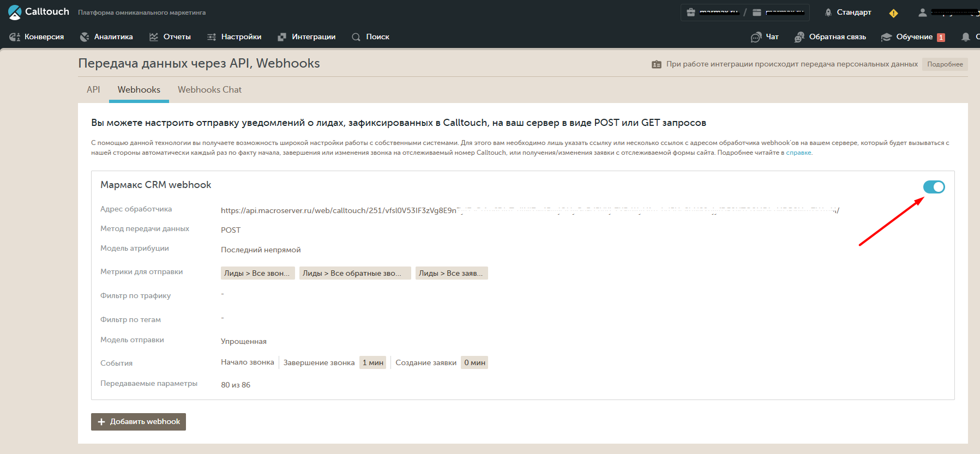Open the Аналитика section

tap(106, 37)
